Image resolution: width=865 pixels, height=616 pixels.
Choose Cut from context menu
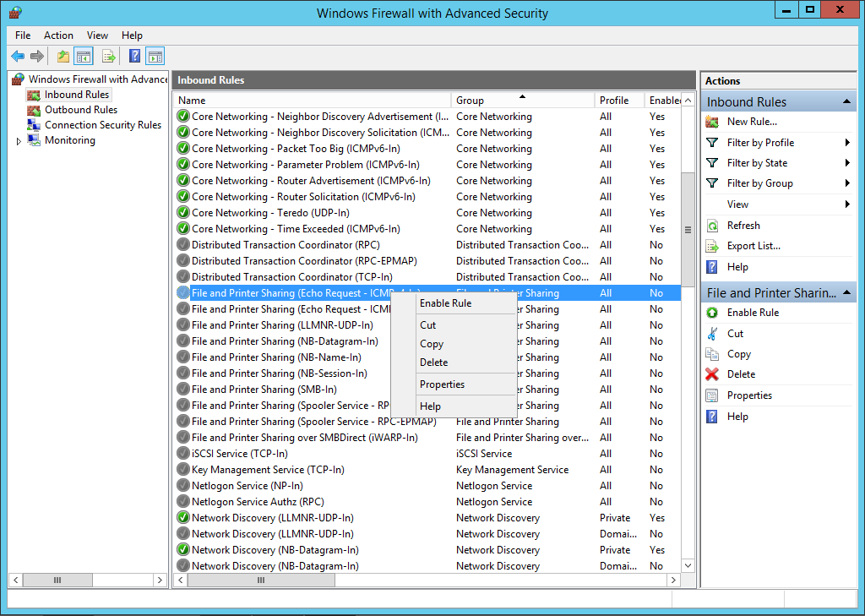pyautogui.click(x=454, y=325)
